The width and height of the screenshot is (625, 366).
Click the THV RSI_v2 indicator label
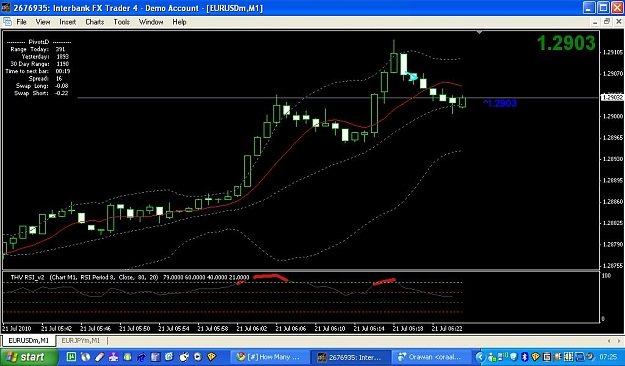point(28,277)
